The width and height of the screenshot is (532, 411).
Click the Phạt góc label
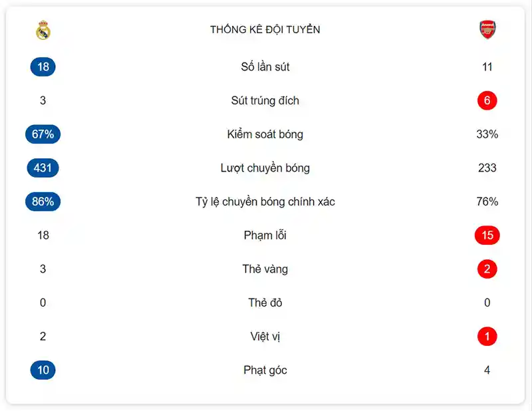coord(265,370)
